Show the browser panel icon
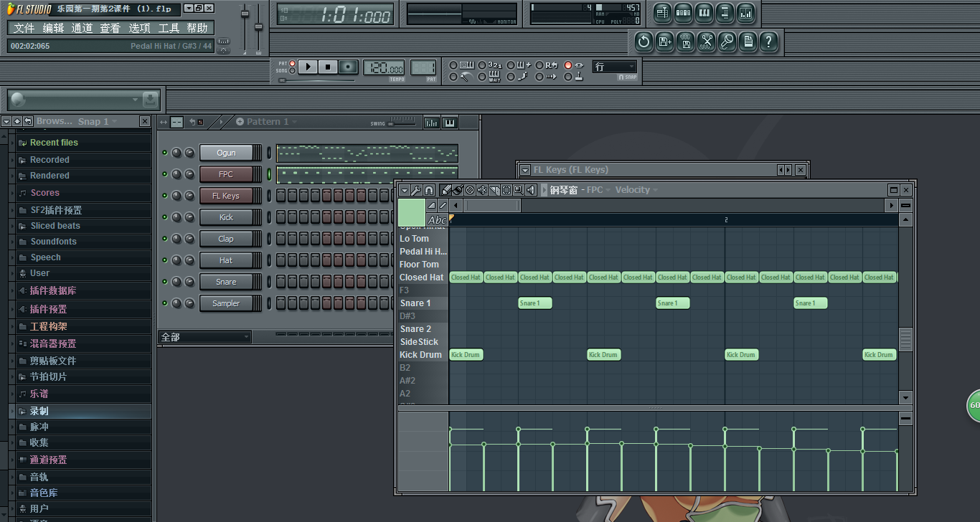The image size is (980, 522). 725,12
